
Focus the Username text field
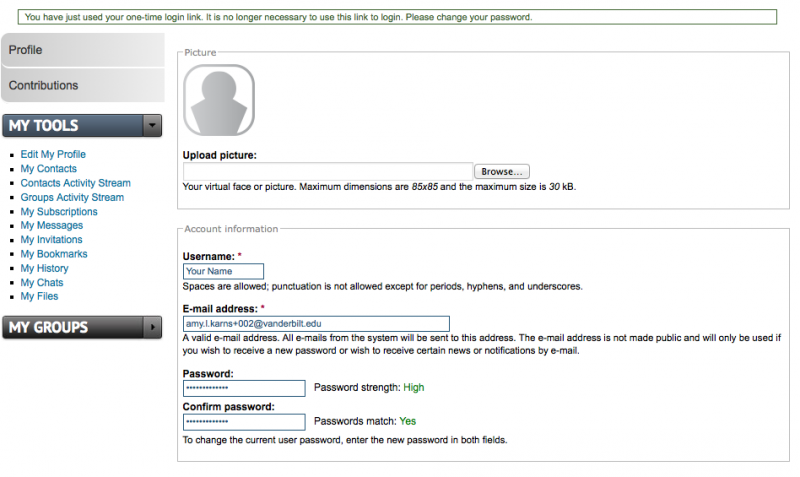coord(223,271)
